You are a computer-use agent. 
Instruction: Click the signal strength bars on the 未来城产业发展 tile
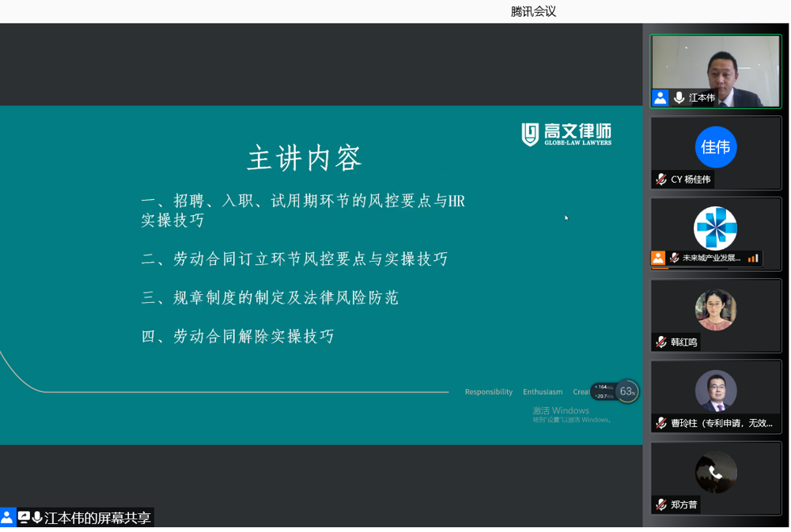(753, 258)
